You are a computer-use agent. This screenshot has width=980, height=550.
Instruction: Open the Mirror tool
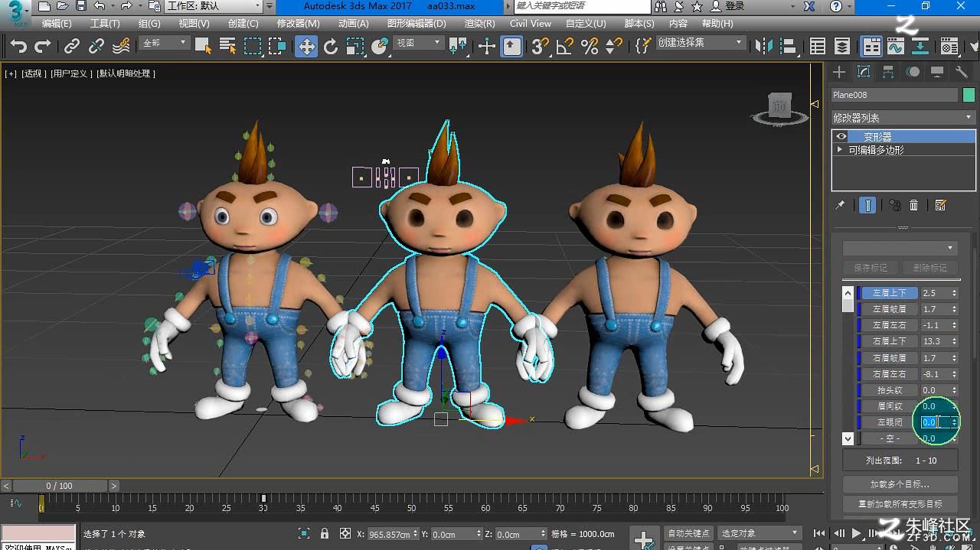click(x=764, y=47)
